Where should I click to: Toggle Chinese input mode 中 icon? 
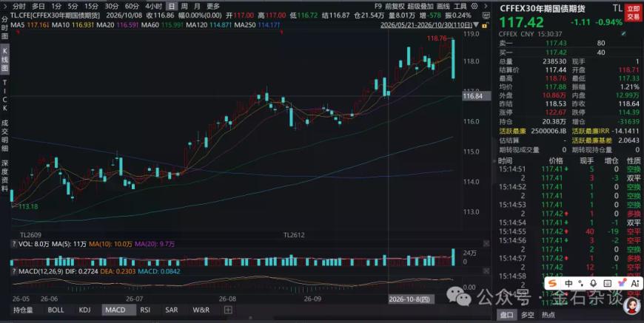[x=568, y=283]
